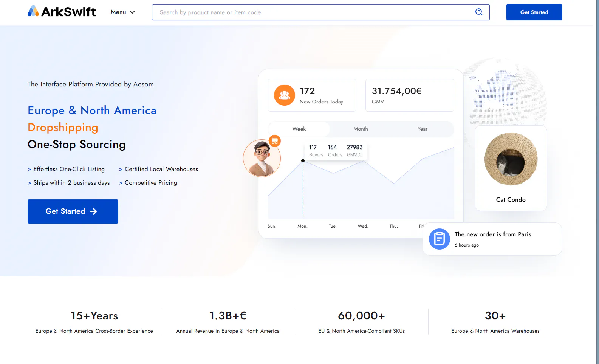Click the "Thu." axis label
The width and height of the screenshot is (599, 364).
(394, 226)
